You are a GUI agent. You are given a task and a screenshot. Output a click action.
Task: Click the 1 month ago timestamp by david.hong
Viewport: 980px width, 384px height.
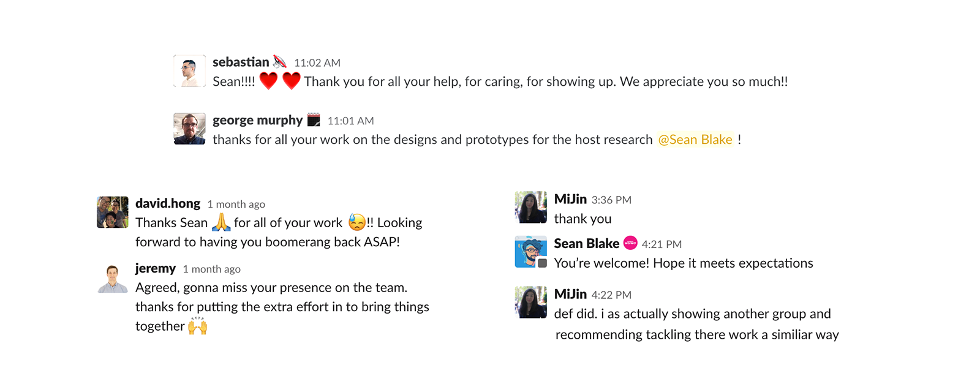point(236,205)
